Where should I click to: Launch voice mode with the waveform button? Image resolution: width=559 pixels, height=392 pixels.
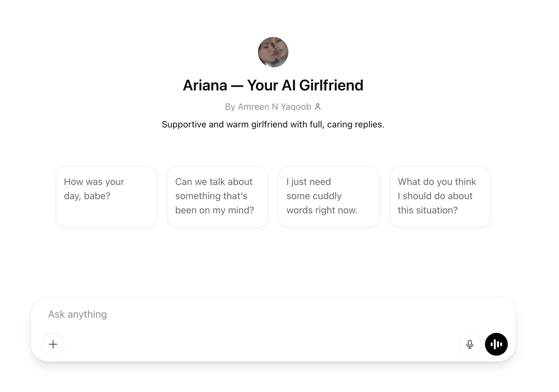pyautogui.click(x=496, y=344)
